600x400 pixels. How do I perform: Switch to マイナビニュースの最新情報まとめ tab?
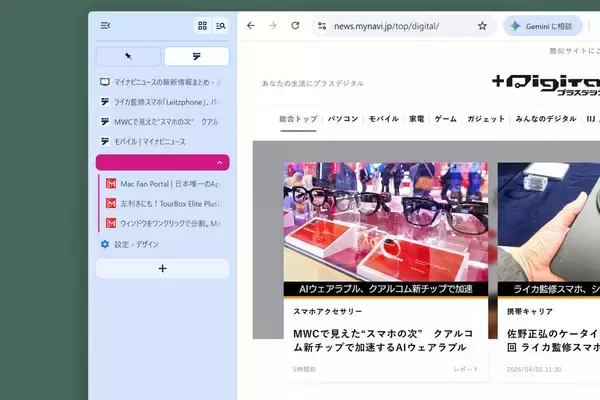[x=162, y=82]
